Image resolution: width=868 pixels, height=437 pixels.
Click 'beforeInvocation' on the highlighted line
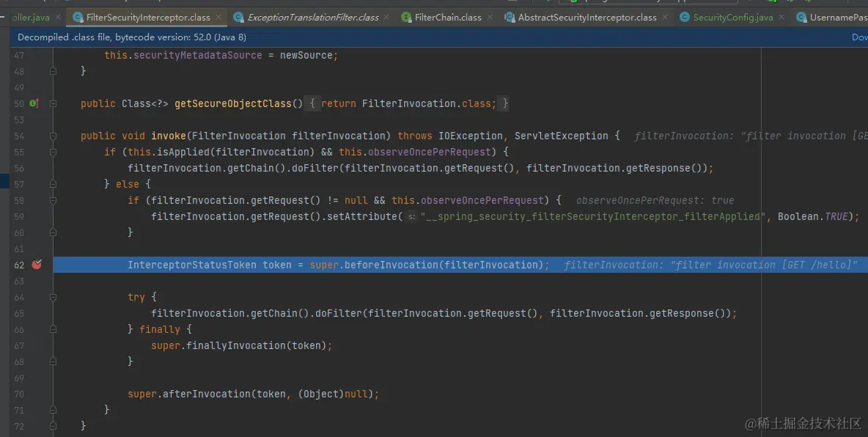point(391,265)
